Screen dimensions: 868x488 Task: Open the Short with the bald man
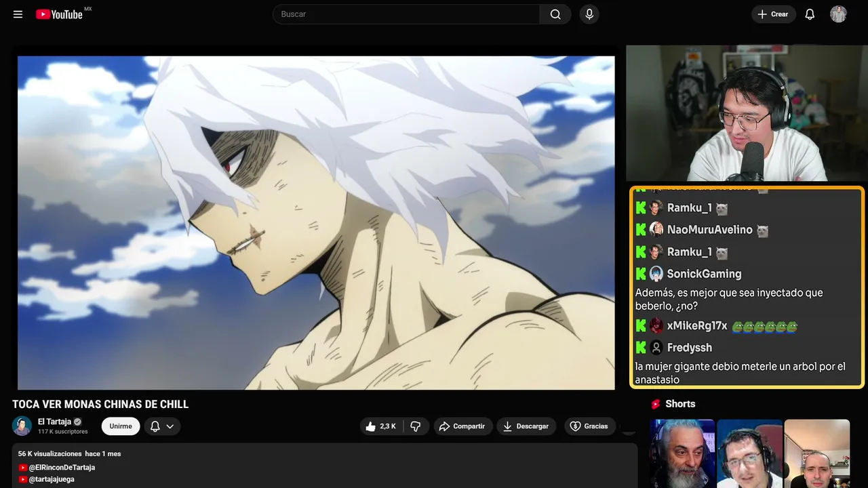tap(816, 453)
